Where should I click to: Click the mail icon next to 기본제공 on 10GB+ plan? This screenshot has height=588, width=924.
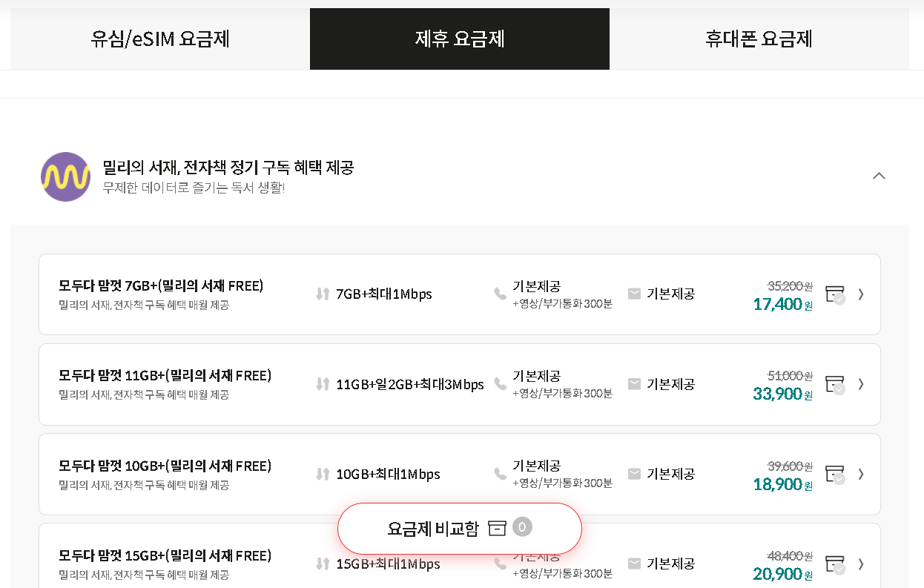click(635, 474)
